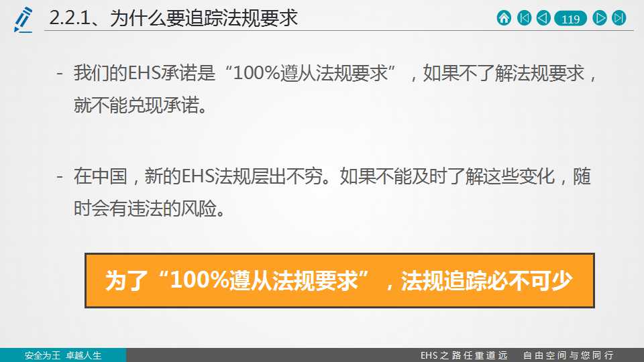
Task: Click the phrase 如果不了解法规要求 in first bullet
Action: (504, 74)
